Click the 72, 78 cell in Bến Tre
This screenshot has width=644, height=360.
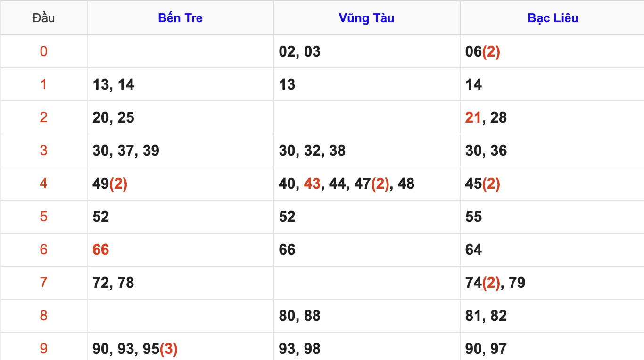(113, 283)
